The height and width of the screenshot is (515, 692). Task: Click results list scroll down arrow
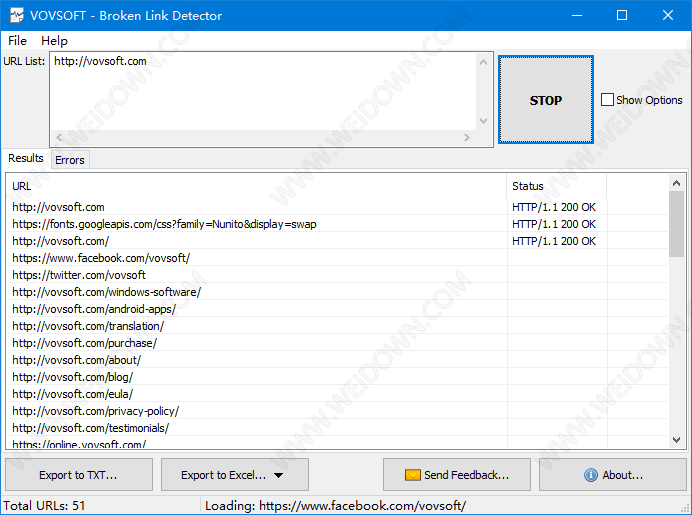click(676, 440)
